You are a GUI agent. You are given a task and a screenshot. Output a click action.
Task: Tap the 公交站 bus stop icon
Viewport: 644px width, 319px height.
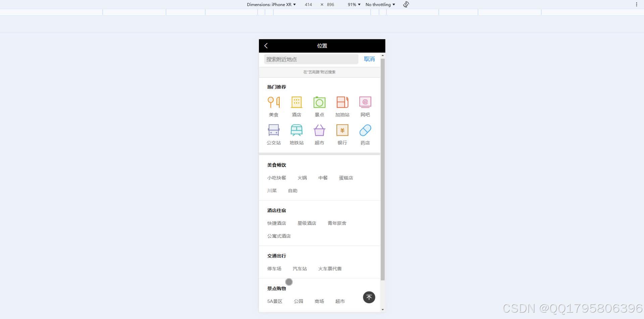click(x=274, y=130)
